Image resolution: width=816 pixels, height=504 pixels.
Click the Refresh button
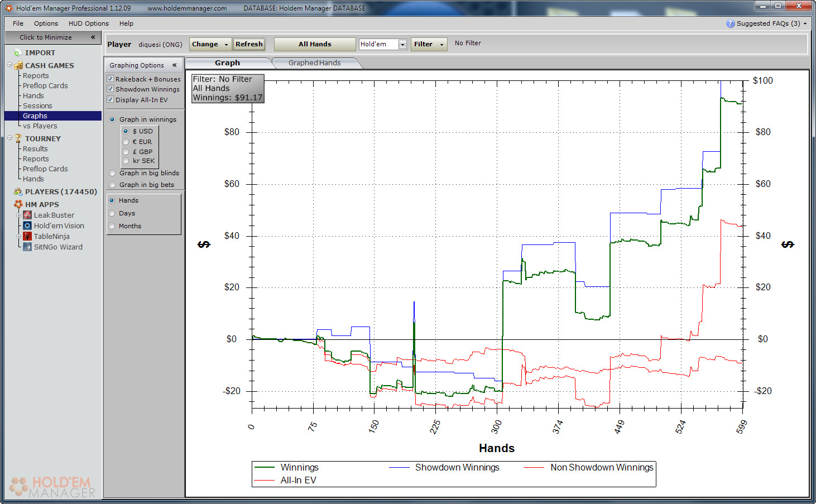(x=249, y=44)
